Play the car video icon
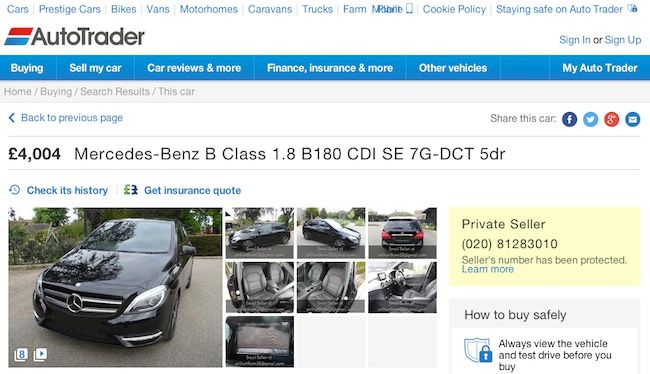 click(x=40, y=355)
